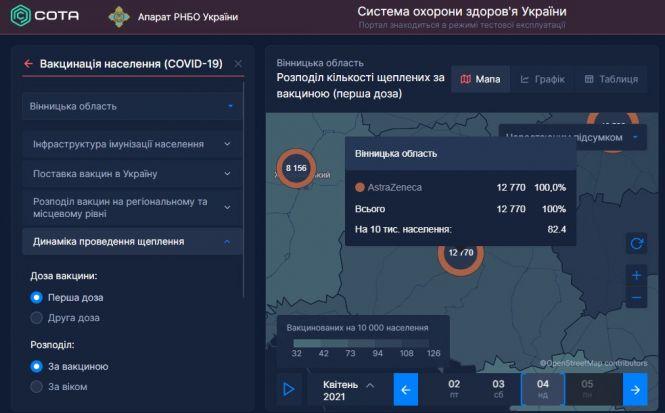Viewport: 665px width, 413px height.
Task: Click the 12 770 map circle marker
Action: (x=461, y=254)
